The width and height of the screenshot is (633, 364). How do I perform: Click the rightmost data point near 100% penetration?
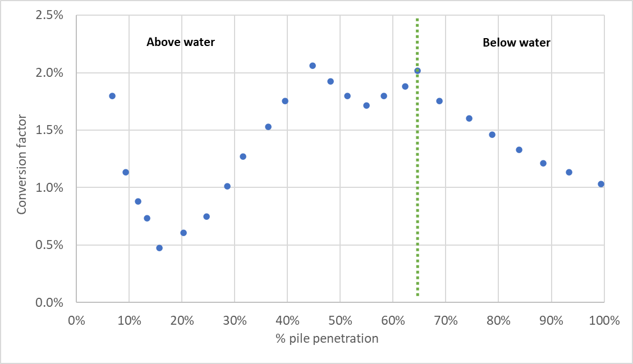click(x=601, y=184)
